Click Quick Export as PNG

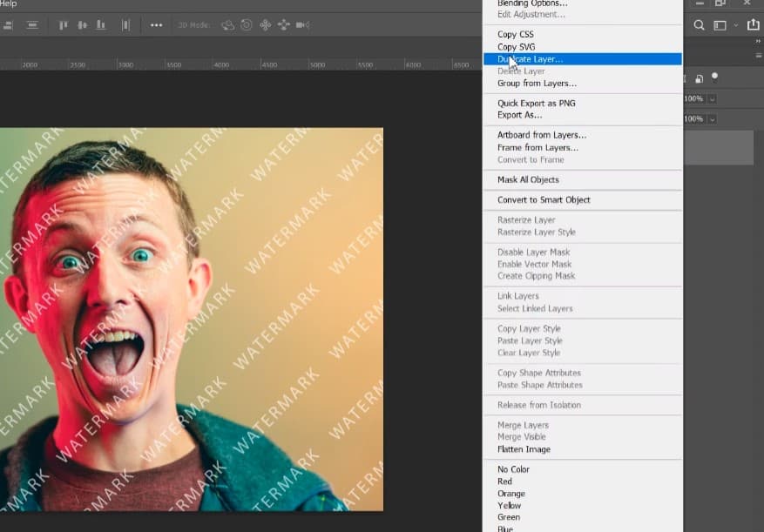click(536, 104)
